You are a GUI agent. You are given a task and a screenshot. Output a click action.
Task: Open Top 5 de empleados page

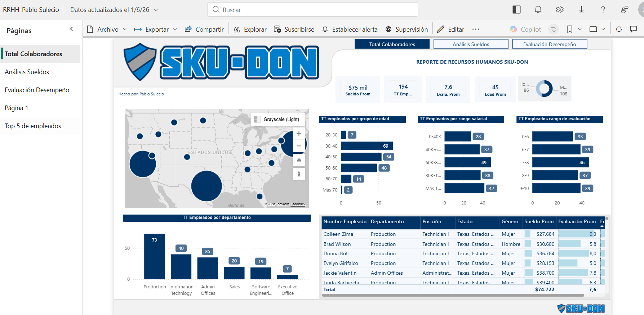40,126
